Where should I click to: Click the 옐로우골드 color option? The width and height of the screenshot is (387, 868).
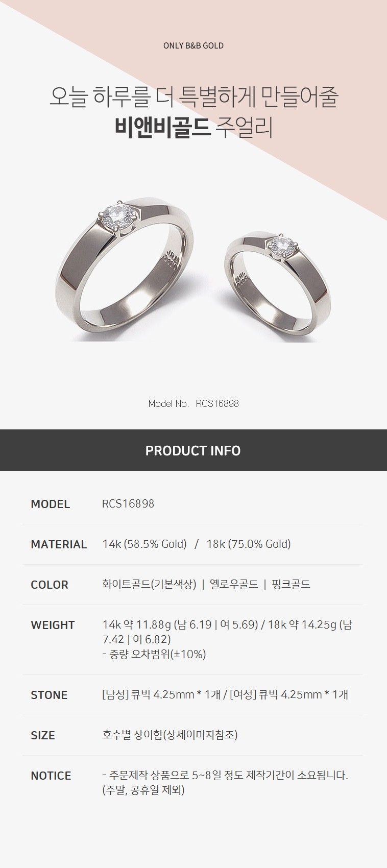click(x=234, y=584)
